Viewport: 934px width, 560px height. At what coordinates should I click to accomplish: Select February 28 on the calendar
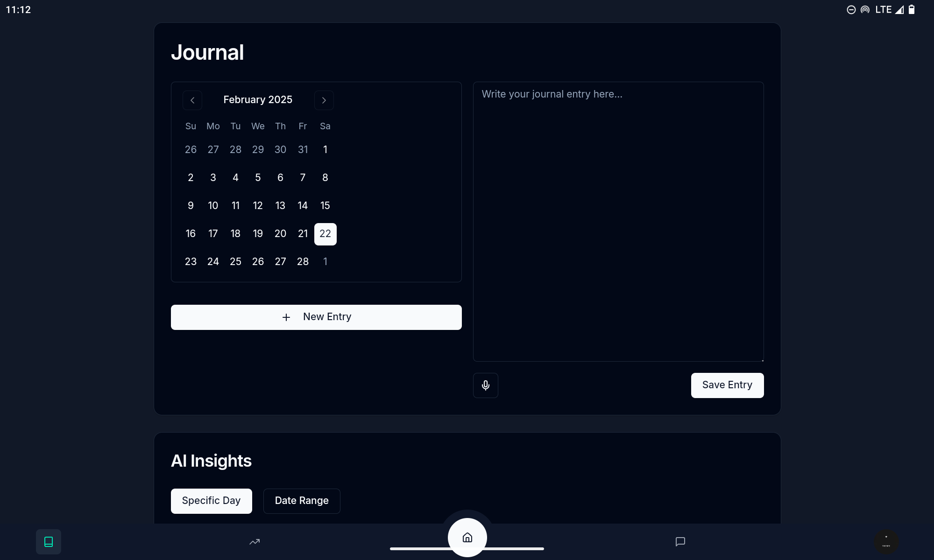[303, 262]
